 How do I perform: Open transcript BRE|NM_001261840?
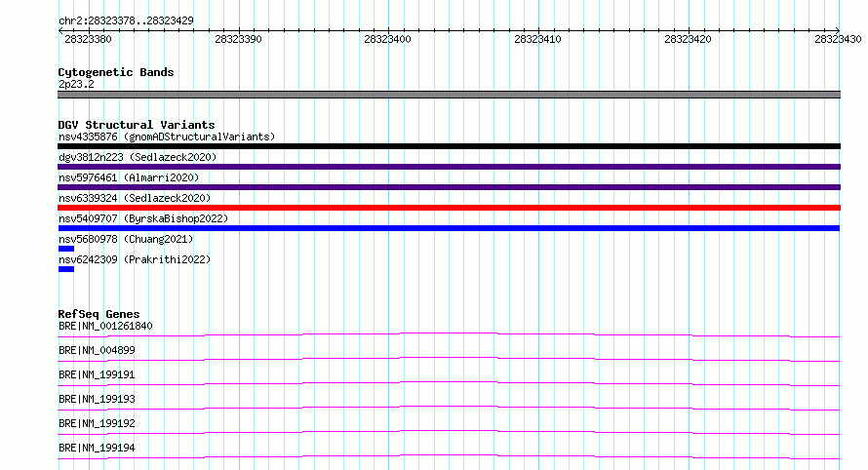point(105,326)
